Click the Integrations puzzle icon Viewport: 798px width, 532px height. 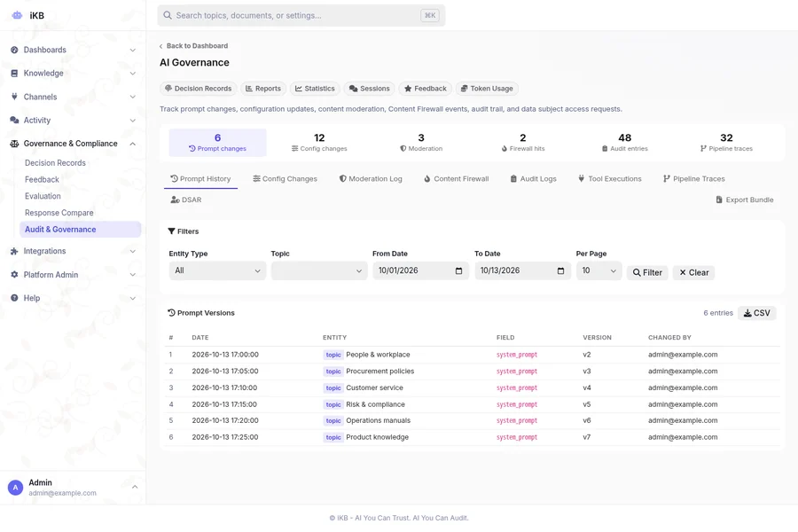click(x=14, y=251)
